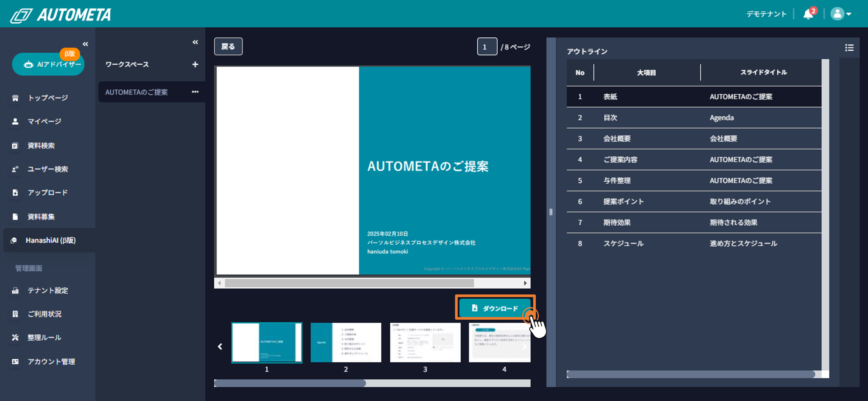The width and height of the screenshot is (868, 401).
Task: Select outline row 6 提案ポイント
Action: click(x=694, y=202)
